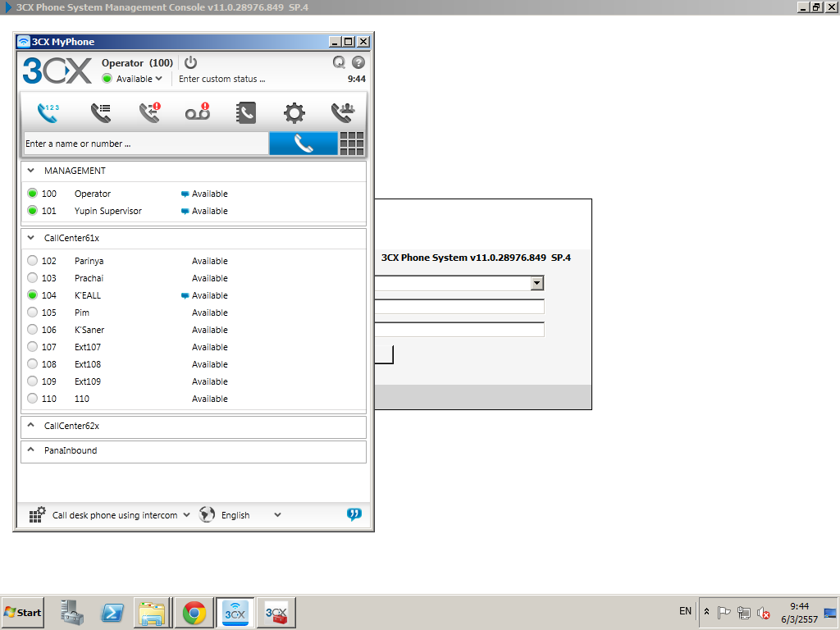The height and width of the screenshot is (630, 840).
Task: Select extension 104 K'EALL
Action: pos(194,295)
